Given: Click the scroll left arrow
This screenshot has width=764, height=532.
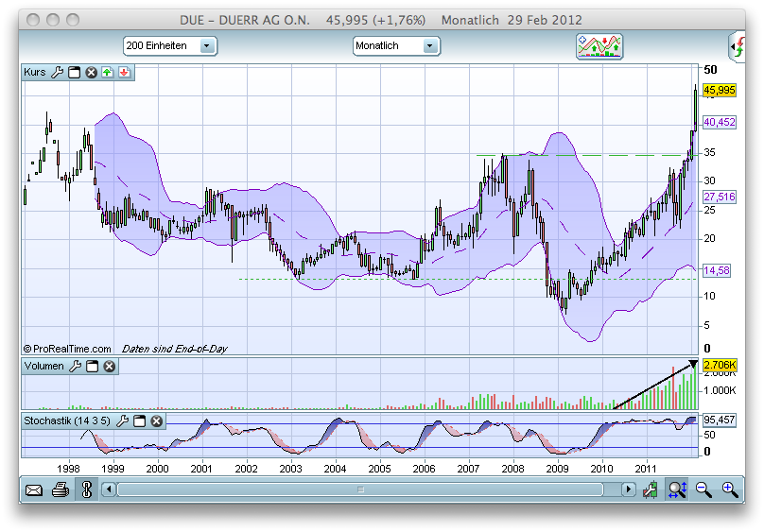Looking at the screenshot, I should [x=109, y=489].
